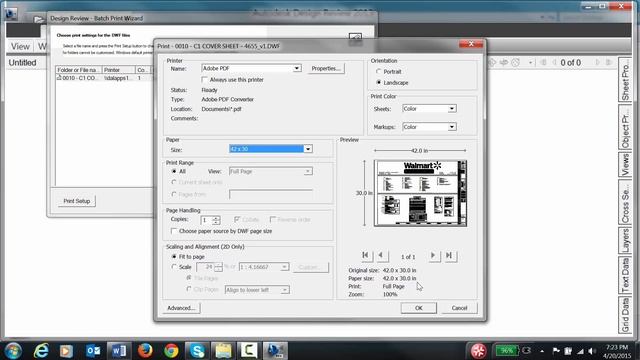Open the Grid Data side tab
Viewport: 640px width, 360px height.
625,314
